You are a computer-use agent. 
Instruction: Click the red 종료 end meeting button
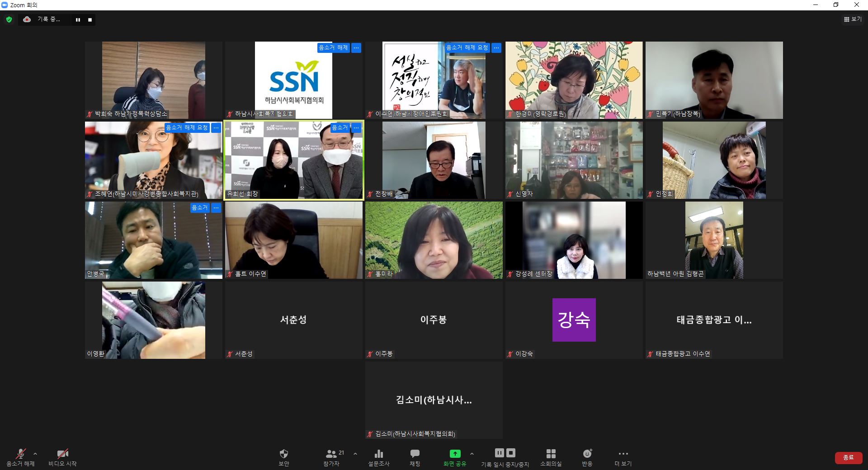click(x=848, y=457)
